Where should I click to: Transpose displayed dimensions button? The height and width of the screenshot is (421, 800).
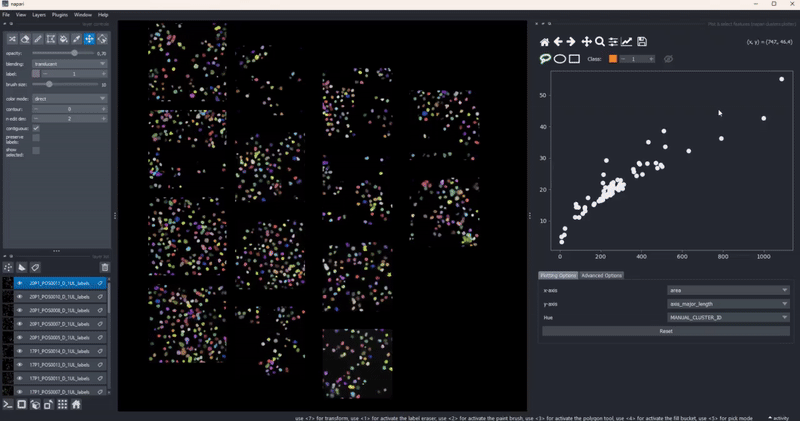click(48, 405)
